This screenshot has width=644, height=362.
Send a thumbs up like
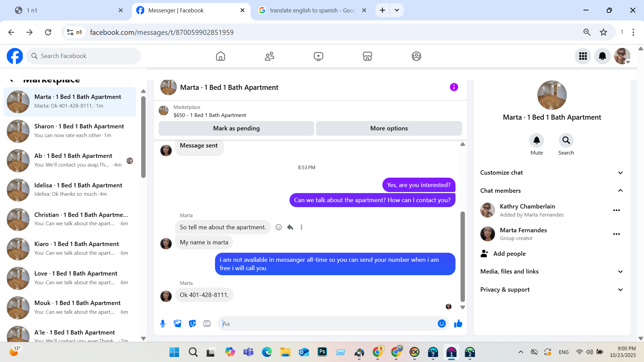coord(458,323)
